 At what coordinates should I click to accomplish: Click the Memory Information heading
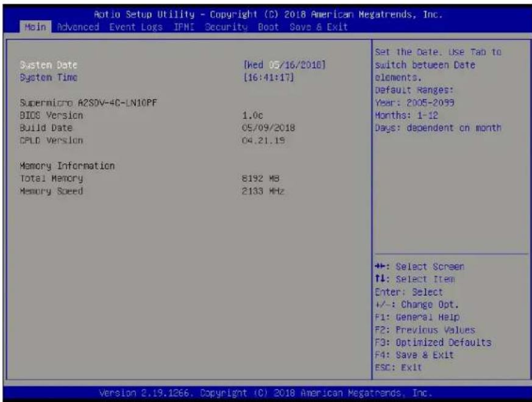[67, 166]
